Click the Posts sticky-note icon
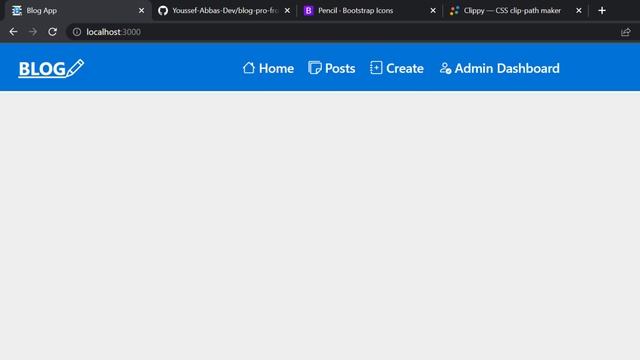 (x=315, y=68)
